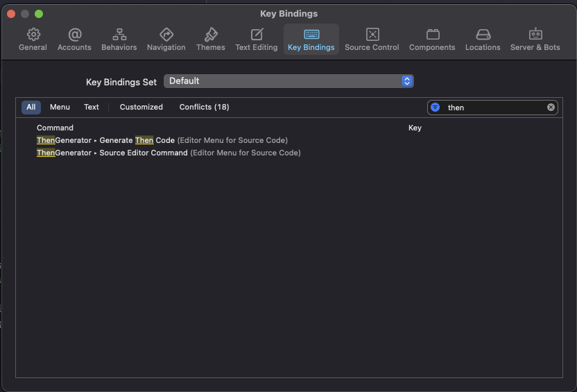Open the General preferences pane
577x392 pixels.
click(x=33, y=40)
